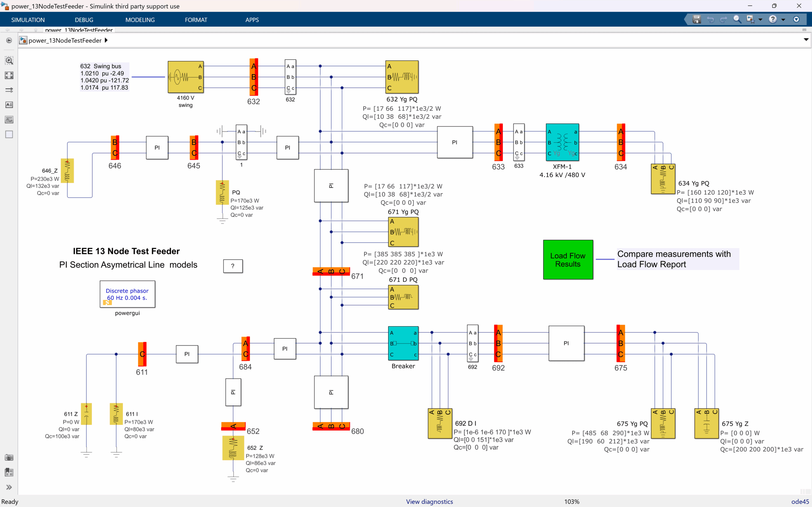812x507 pixels.
Task: Select the XFM-1 transformer block
Action: 562,142
